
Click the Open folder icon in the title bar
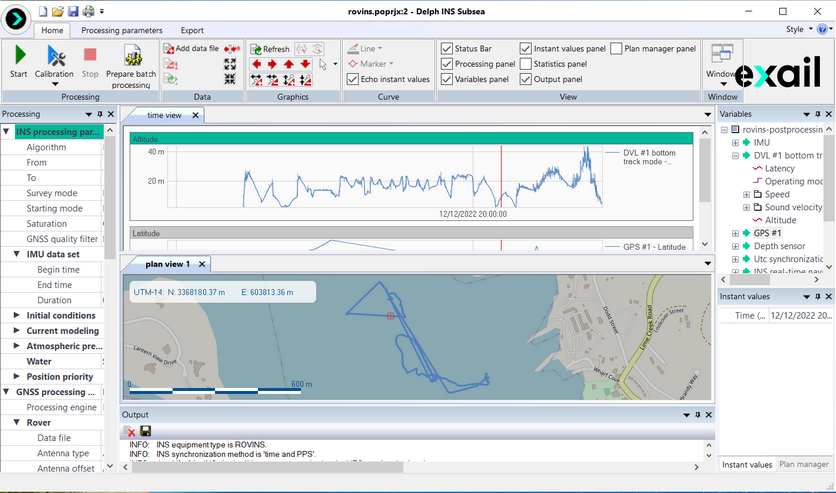coord(57,11)
